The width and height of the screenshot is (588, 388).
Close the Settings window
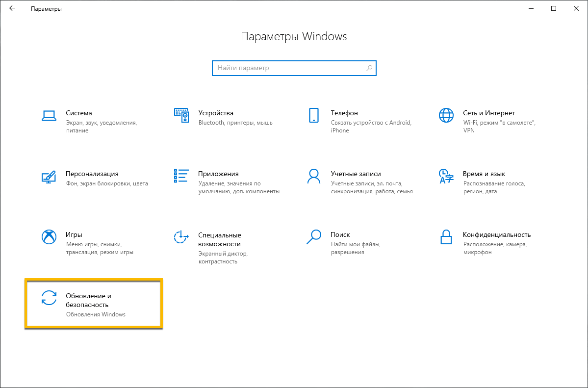click(576, 8)
